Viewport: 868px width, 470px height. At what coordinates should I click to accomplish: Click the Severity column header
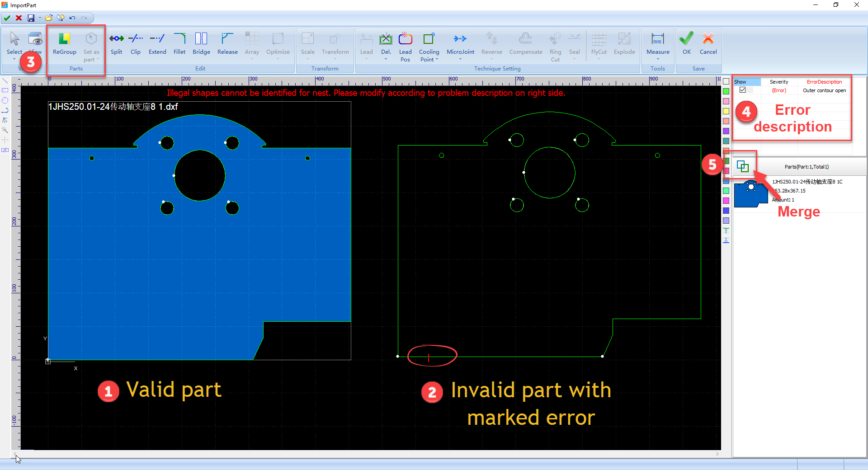(779, 82)
